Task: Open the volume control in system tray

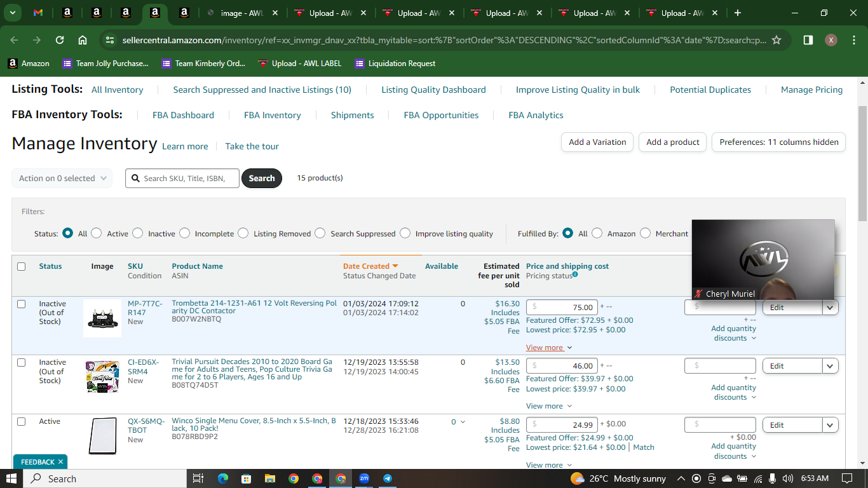Action: (788, 478)
